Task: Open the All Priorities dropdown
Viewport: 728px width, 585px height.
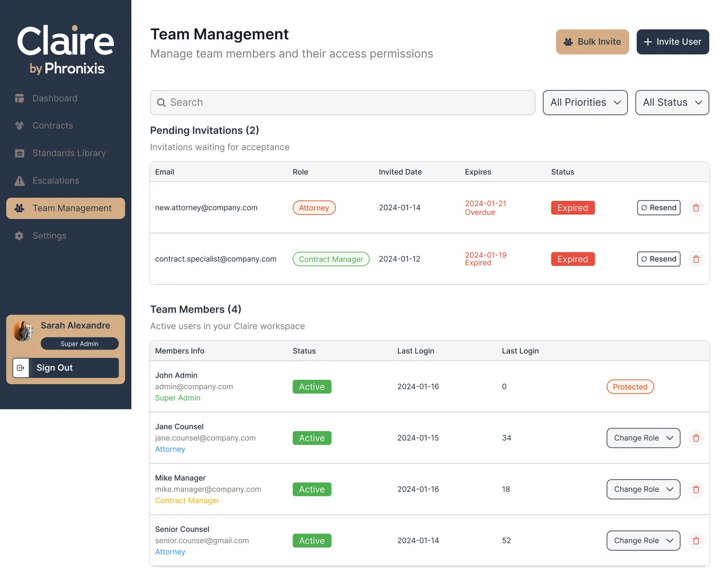Action: pyautogui.click(x=585, y=102)
